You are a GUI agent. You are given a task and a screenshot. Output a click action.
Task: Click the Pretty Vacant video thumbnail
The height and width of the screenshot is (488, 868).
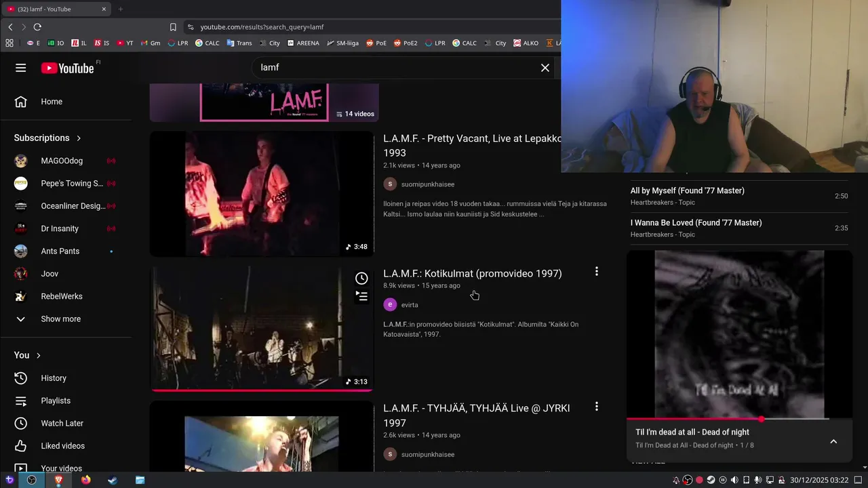coord(262,194)
